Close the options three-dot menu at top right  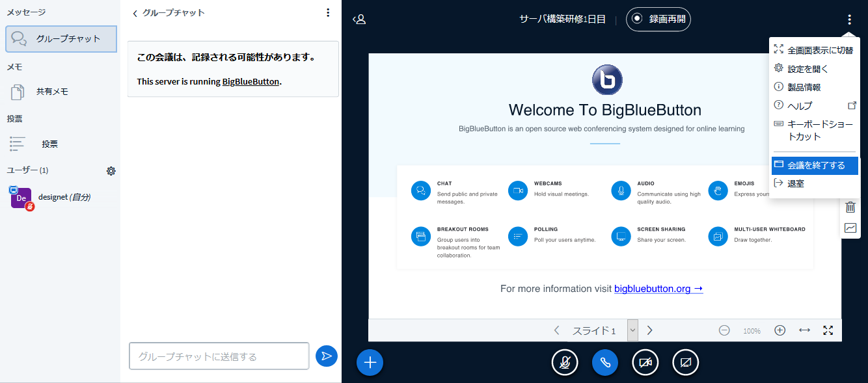point(849,20)
